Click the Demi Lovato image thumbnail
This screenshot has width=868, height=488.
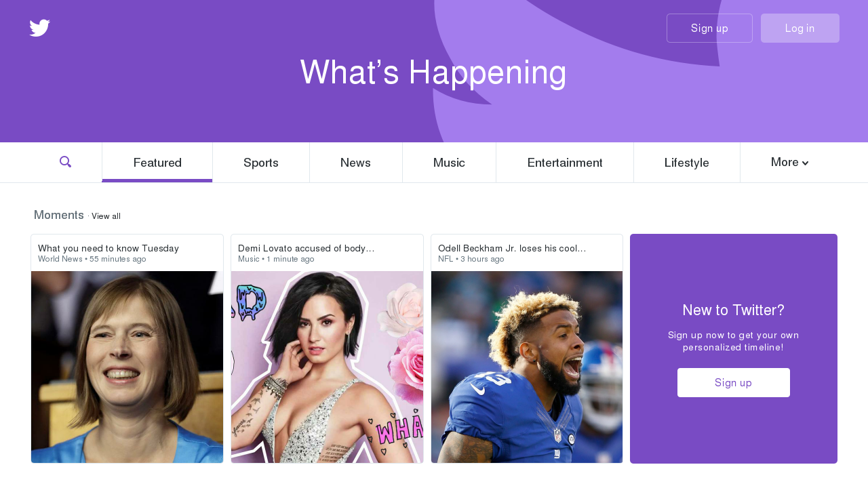pos(327,367)
